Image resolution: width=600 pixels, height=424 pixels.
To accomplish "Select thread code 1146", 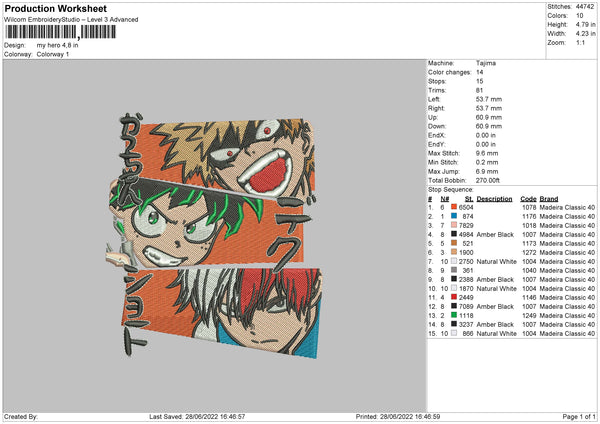I will (529, 297).
